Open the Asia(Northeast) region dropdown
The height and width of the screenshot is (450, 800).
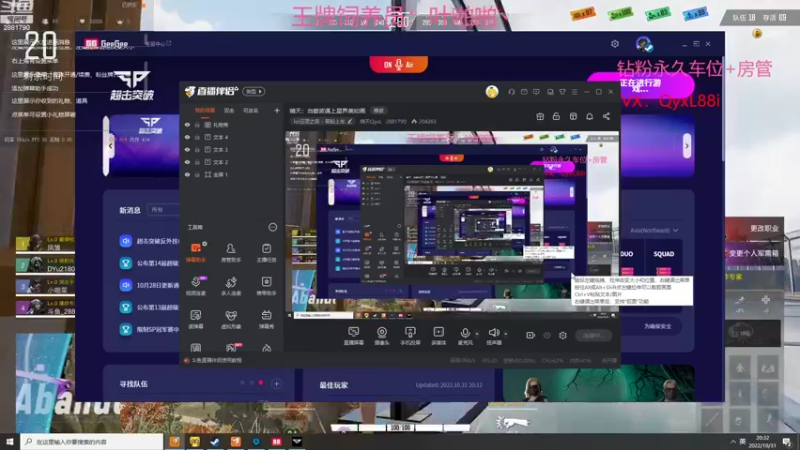click(x=654, y=231)
